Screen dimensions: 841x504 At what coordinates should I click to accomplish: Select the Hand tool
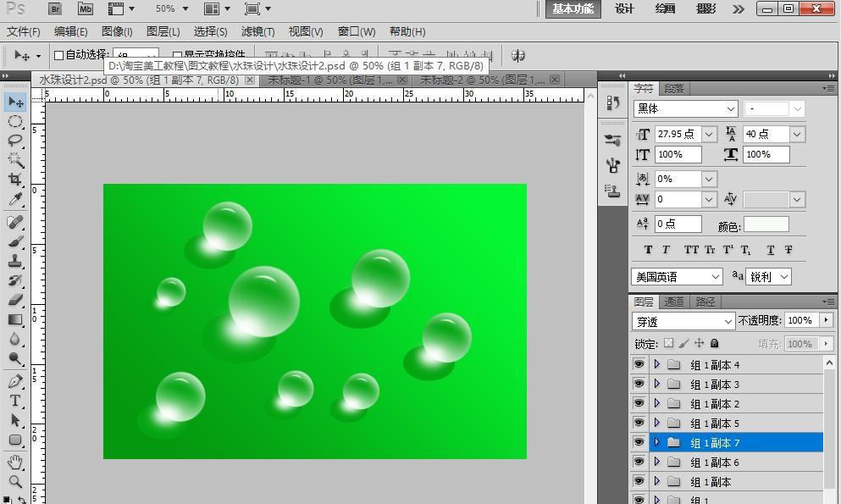[15, 462]
